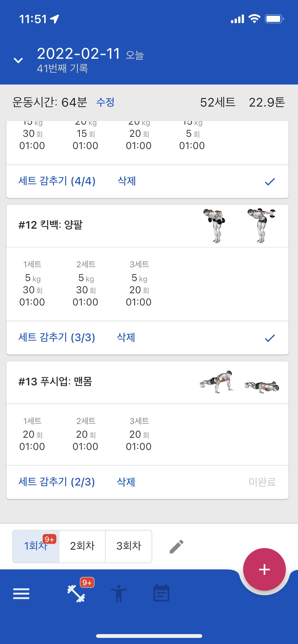Viewport: 298px width, 644px height.
Task: Select 3세트 of #12 킥백
Action: 139,283
